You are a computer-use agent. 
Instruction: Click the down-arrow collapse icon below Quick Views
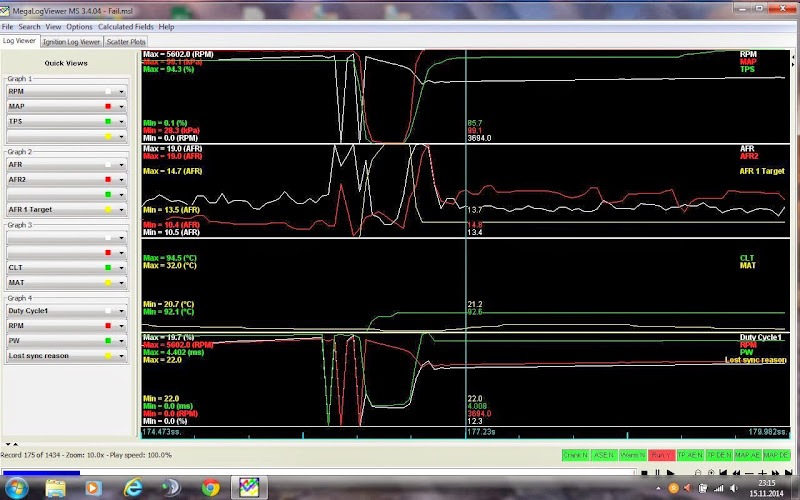click(8, 444)
